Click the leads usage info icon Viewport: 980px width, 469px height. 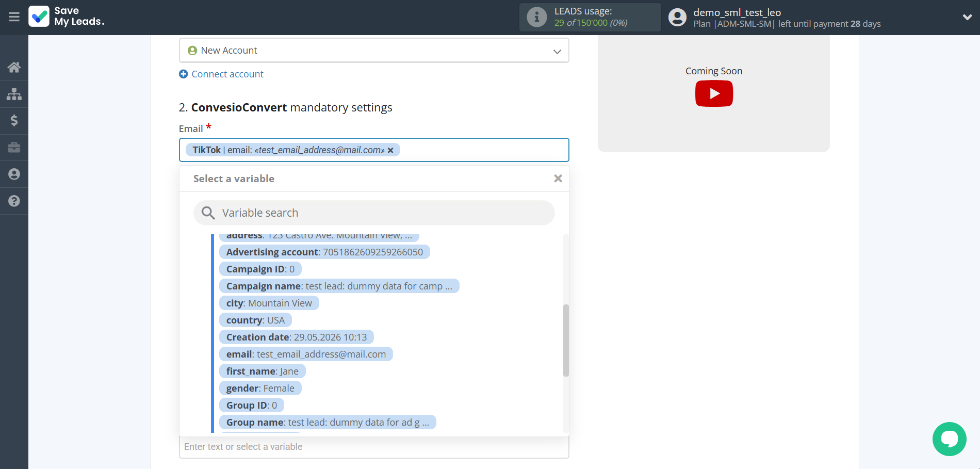click(x=536, y=17)
